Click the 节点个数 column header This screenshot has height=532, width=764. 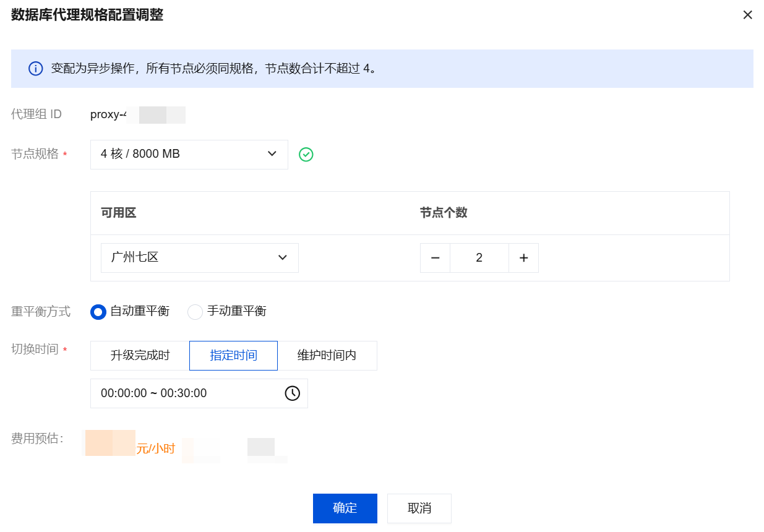(444, 213)
